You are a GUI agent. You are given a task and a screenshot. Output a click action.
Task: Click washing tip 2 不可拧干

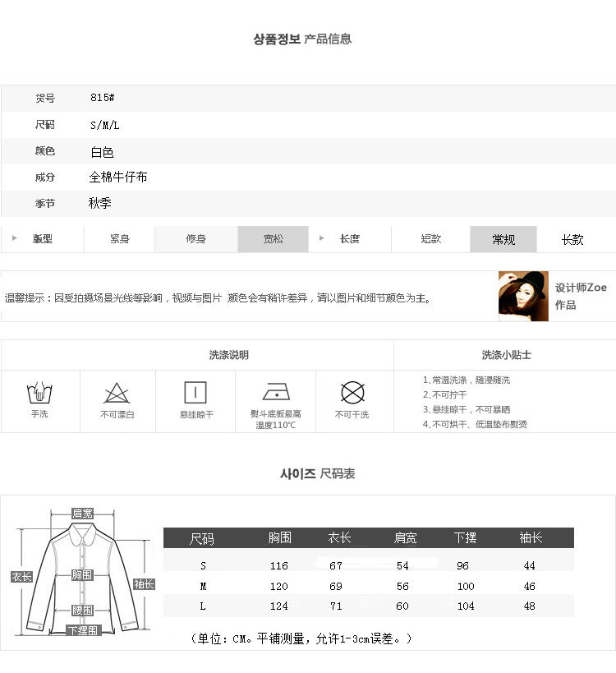coord(445,394)
